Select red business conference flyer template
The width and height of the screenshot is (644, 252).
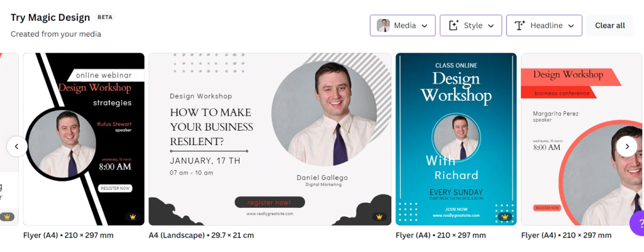click(582, 139)
